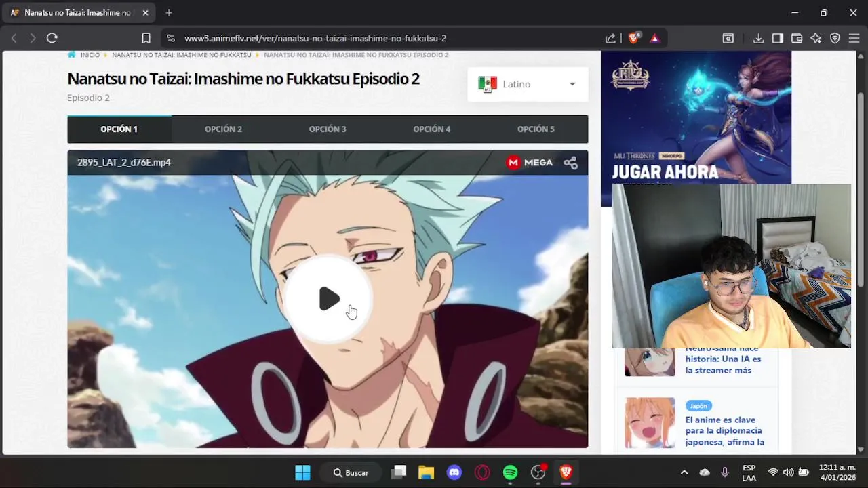This screenshot has height=488, width=868.
Task: Open Brave VPN shield icon
Action: pyautogui.click(x=835, y=38)
